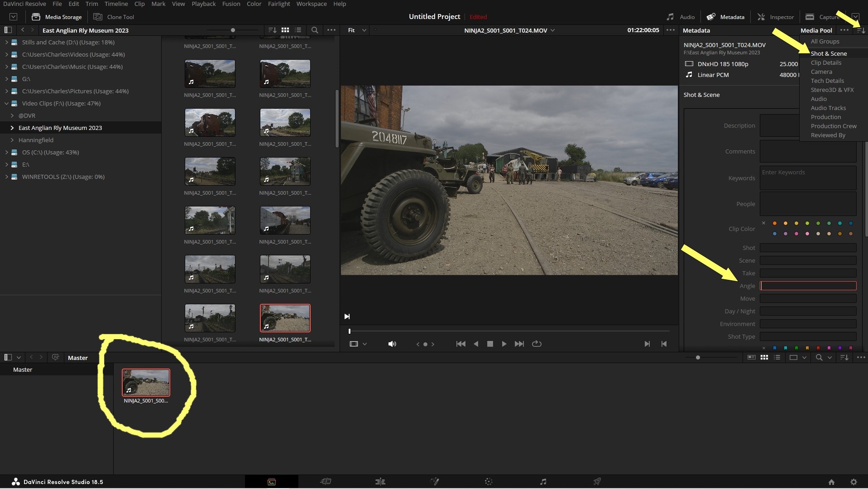Viewport: 868px width, 489px height.
Task: Switch Media Storage to list view
Action: coord(298,30)
